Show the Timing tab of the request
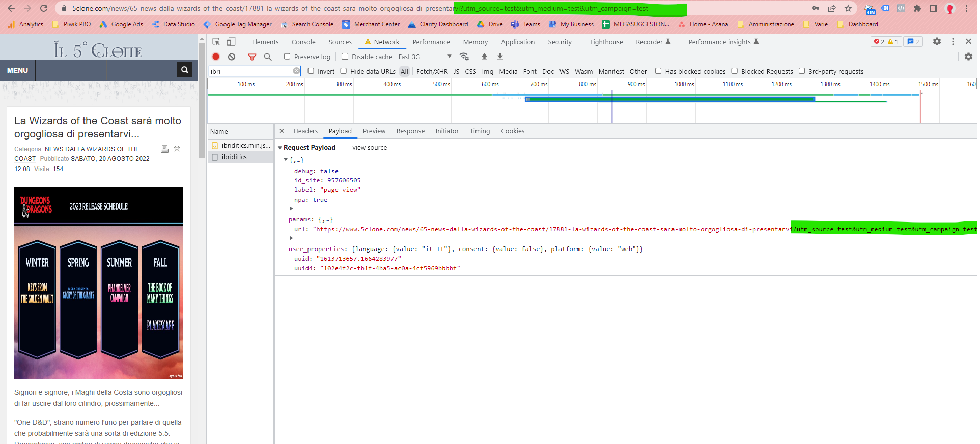980x444 pixels. click(x=480, y=131)
